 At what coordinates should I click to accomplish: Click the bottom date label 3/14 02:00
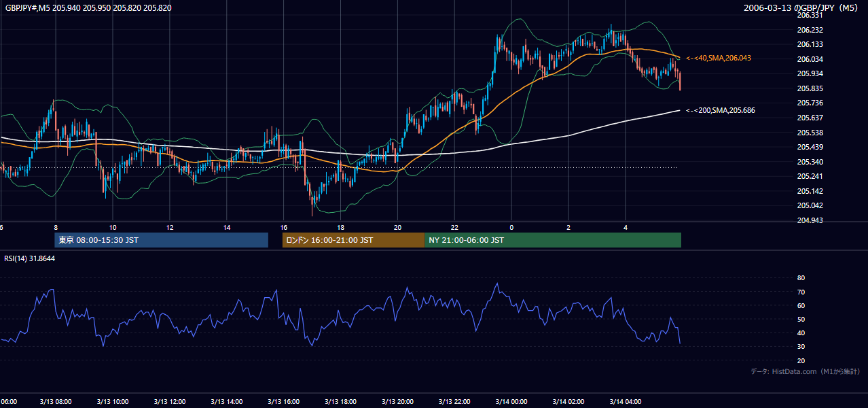[569, 401]
